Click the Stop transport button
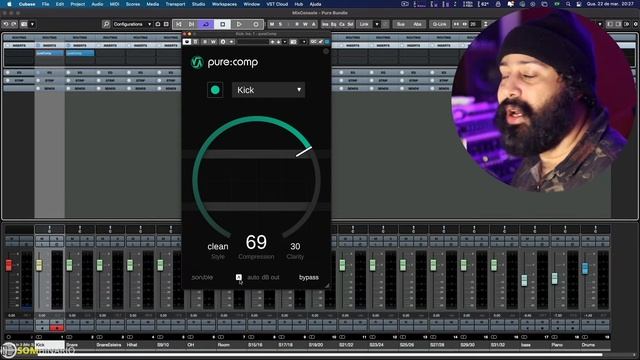This screenshot has height=360, width=640. [222, 24]
